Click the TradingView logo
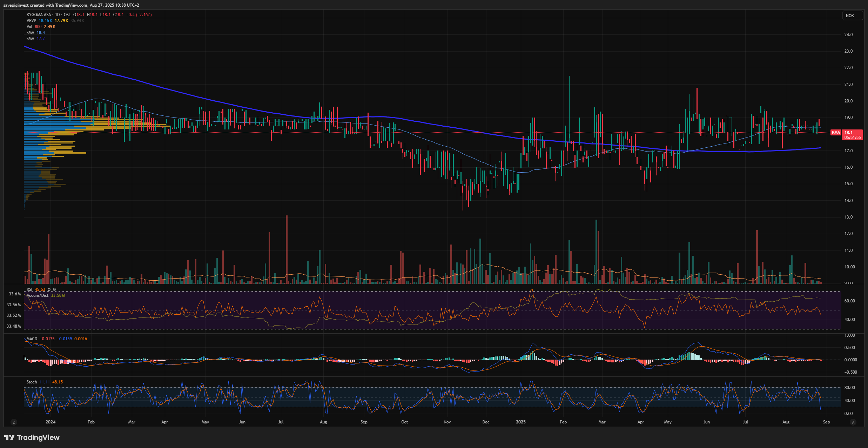868x448 pixels. 32,437
